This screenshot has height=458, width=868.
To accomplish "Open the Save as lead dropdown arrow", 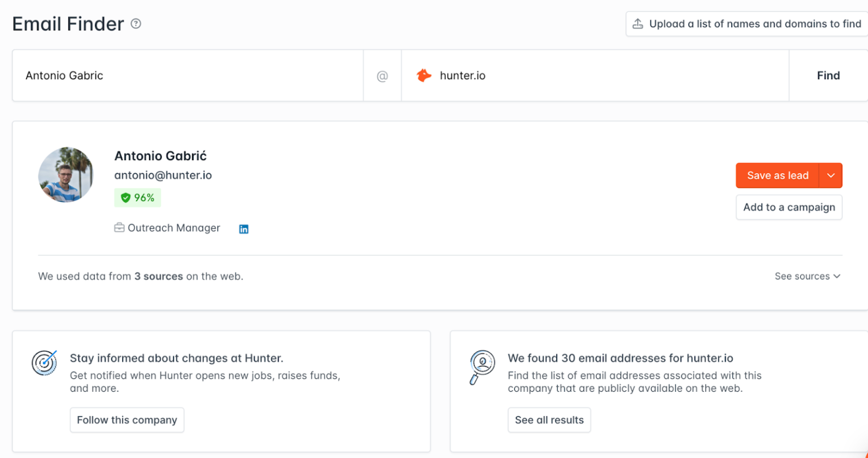I will pos(831,175).
